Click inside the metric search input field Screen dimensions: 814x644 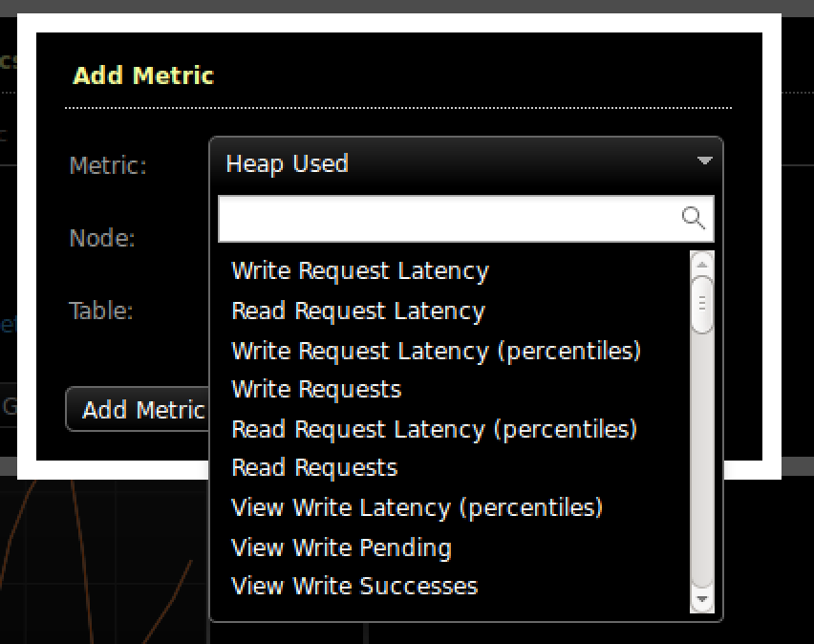point(439,218)
